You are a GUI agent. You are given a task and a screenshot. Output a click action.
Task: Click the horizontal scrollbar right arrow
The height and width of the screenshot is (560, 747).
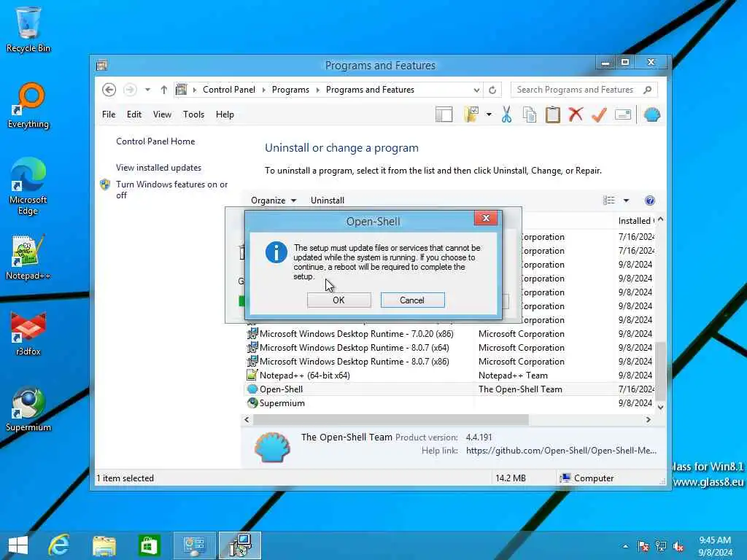649,419
